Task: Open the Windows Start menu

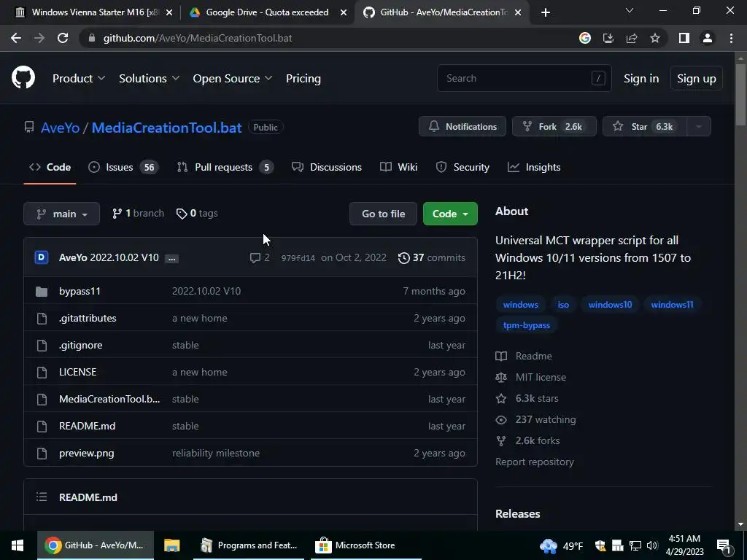Action: 18,545
